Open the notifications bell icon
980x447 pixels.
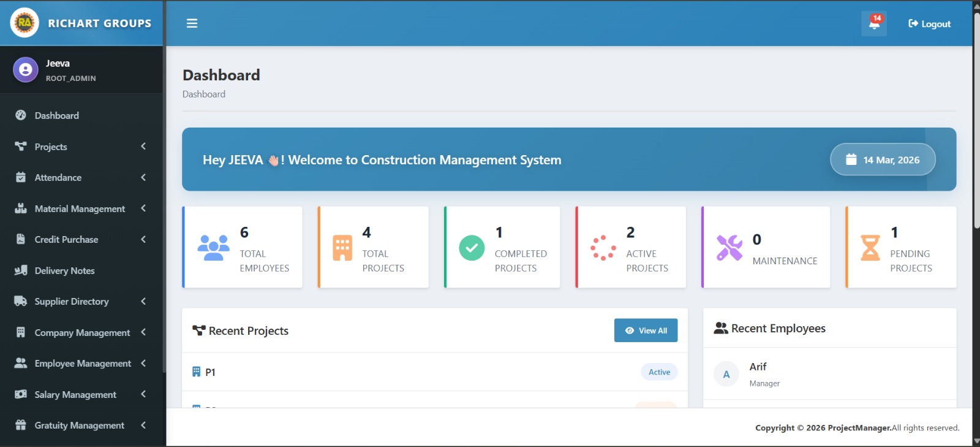click(x=874, y=24)
